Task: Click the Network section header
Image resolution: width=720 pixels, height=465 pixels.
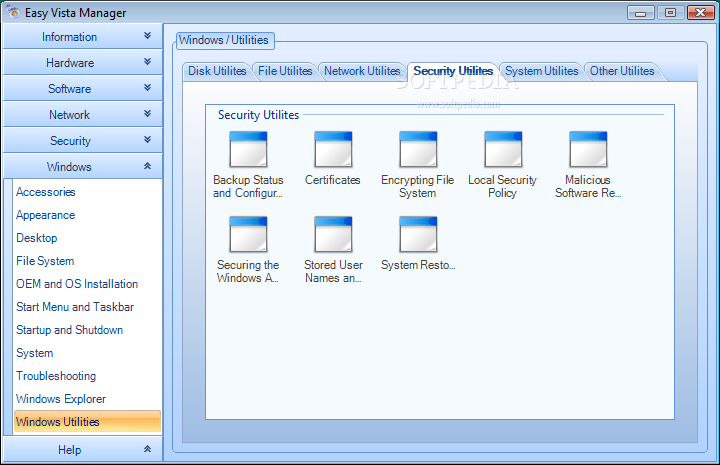Action: tap(83, 115)
